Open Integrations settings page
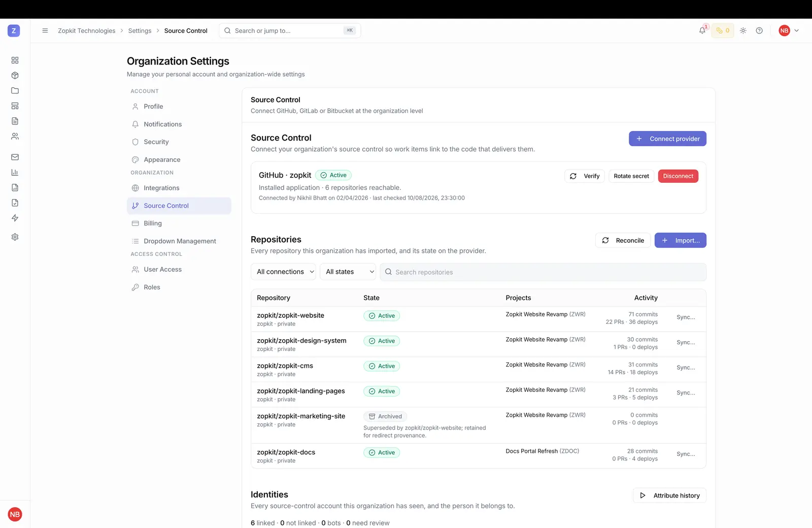Screen dimensions: 812x528 pos(179,188)
